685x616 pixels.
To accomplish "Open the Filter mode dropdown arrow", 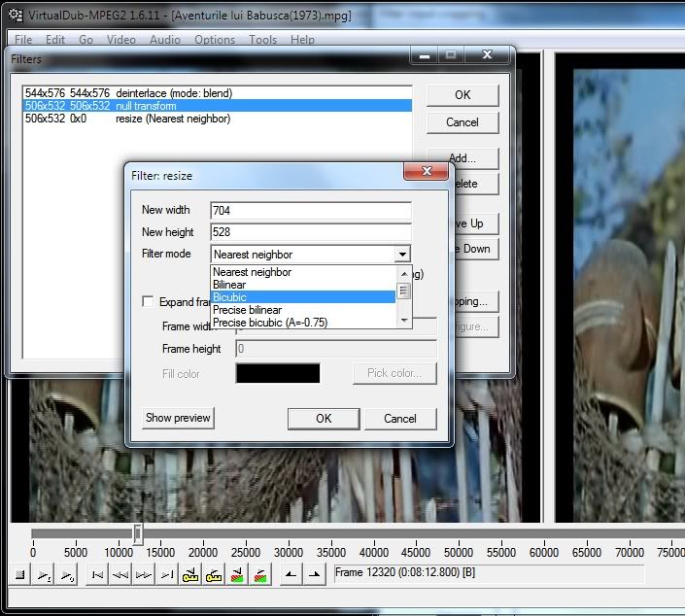I will point(402,255).
